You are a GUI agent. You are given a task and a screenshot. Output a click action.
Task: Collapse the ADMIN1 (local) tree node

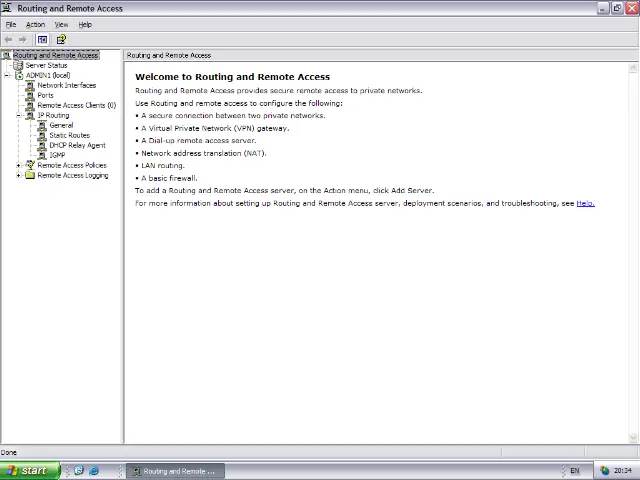7,76
